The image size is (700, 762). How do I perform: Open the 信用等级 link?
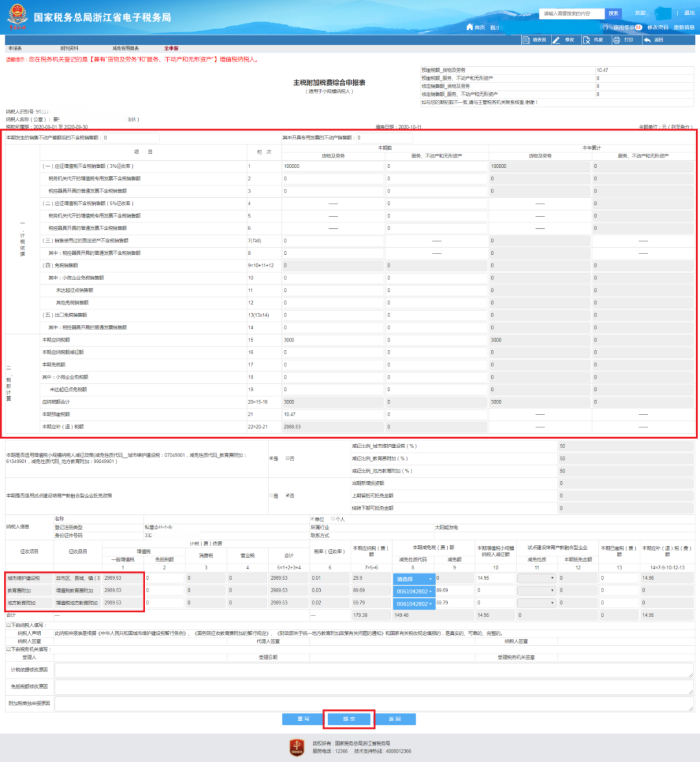(x=624, y=27)
